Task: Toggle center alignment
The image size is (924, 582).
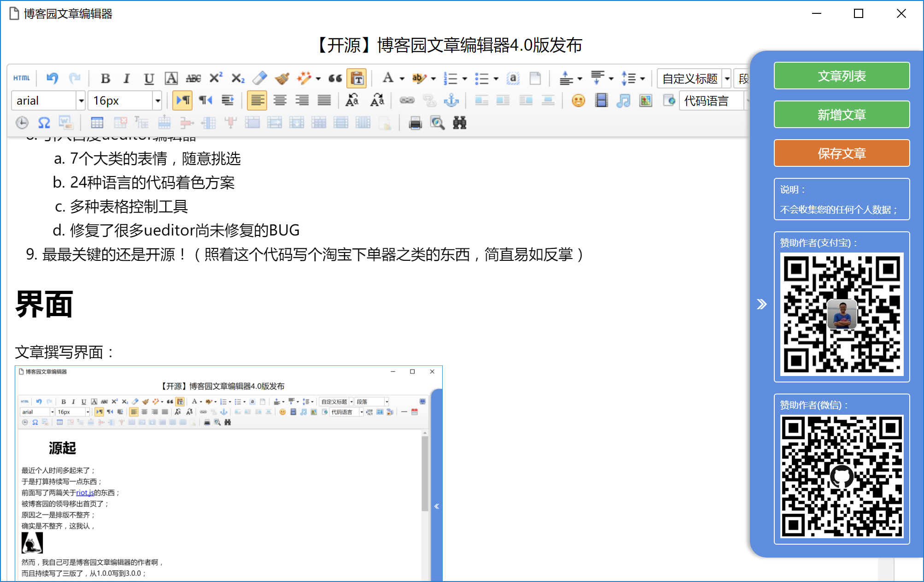Action: coord(280,100)
